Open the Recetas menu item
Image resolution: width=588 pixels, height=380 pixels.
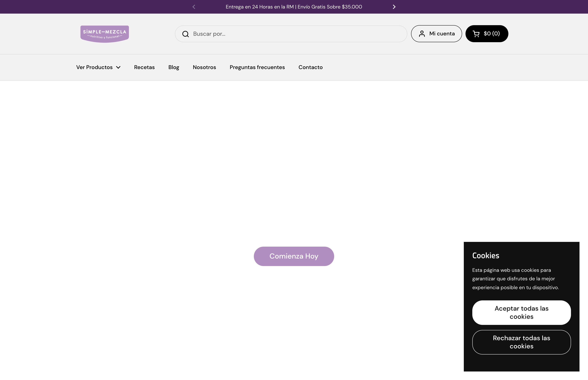coord(144,67)
